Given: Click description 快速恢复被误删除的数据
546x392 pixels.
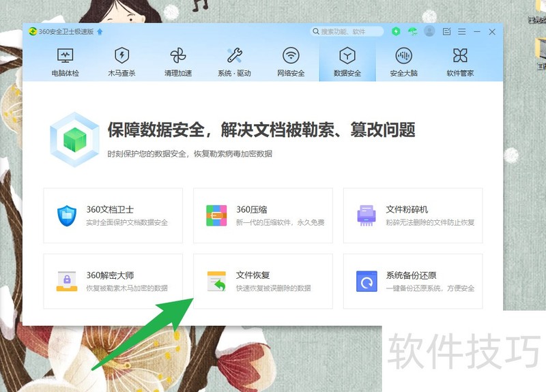Looking at the screenshot, I should [x=274, y=288].
